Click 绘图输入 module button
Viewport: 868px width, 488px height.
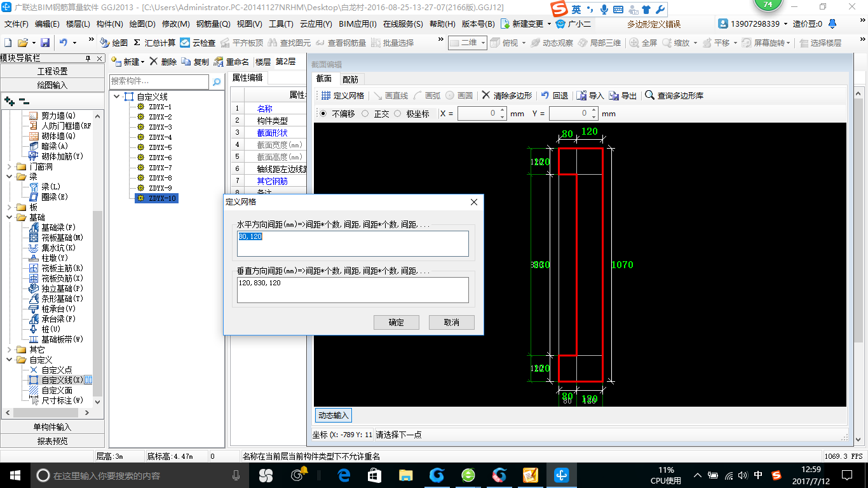click(x=52, y=85)
